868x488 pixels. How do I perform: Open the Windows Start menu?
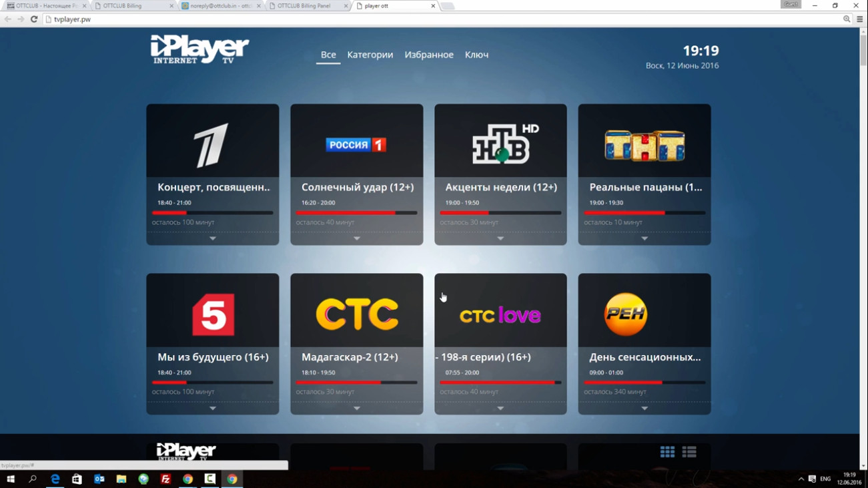[11, 479]
